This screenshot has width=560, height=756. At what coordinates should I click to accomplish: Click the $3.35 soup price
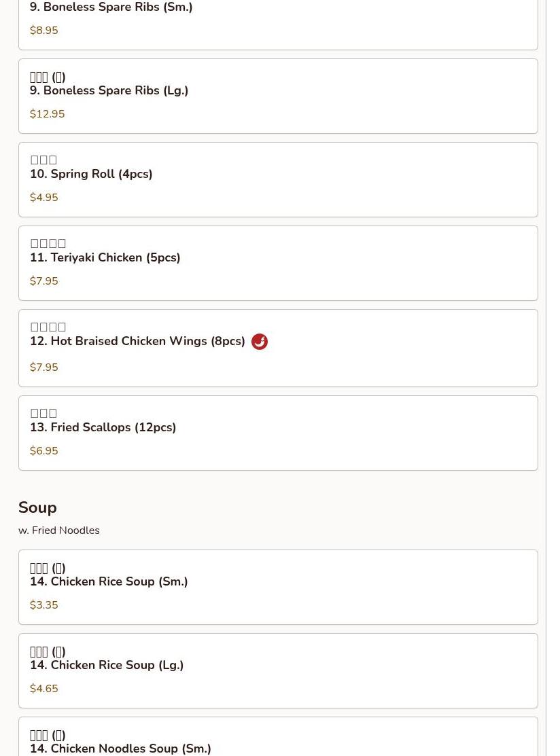[44, 605]
